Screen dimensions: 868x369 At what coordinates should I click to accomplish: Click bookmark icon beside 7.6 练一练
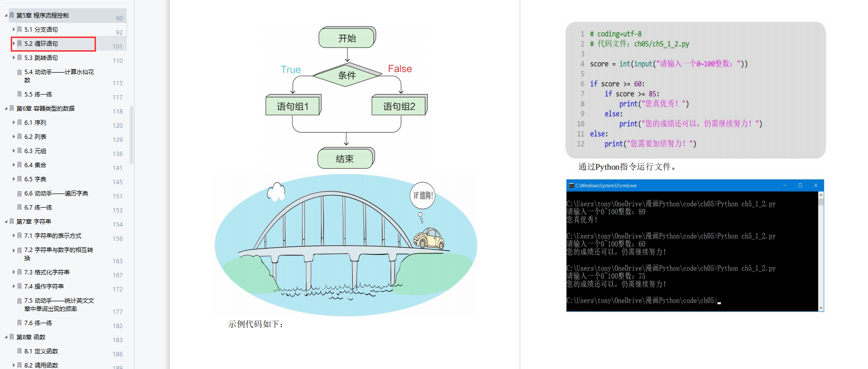(19, 323)
